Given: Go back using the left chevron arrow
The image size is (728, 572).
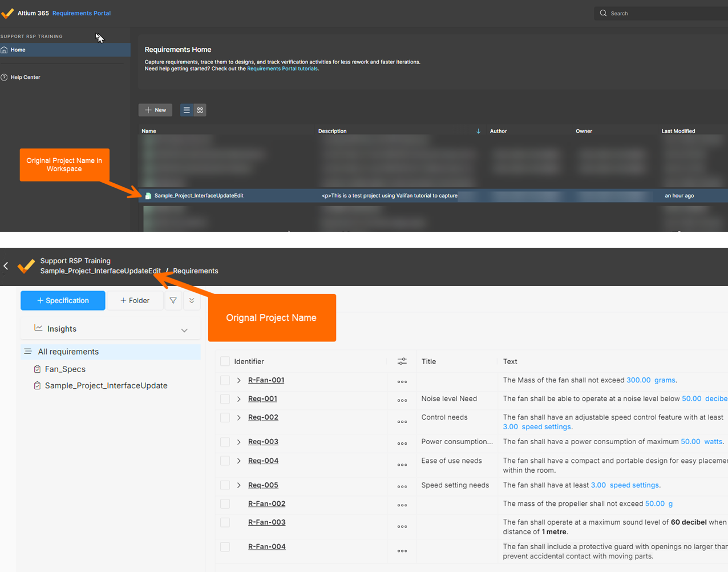Looking at the screenshot, I should (6, 265).
